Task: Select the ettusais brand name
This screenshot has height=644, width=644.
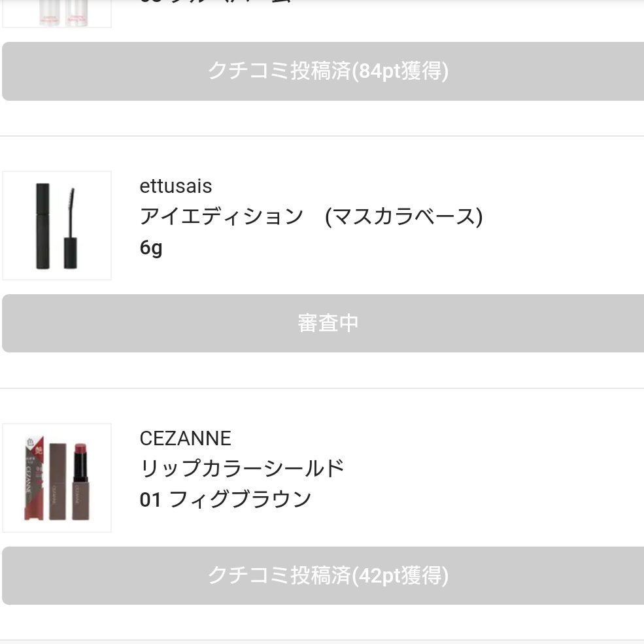Action: [176, 186]
